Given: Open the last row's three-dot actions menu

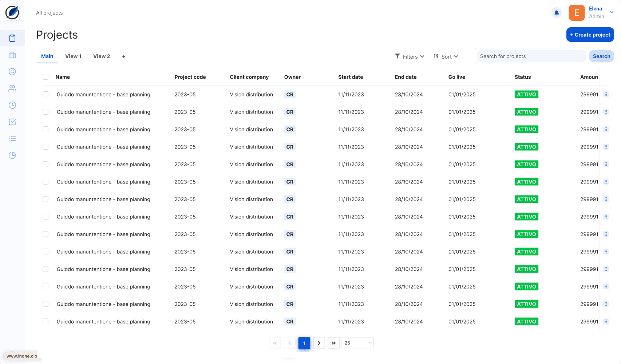Looking at the screenshot, I should (x=606, y=321).
